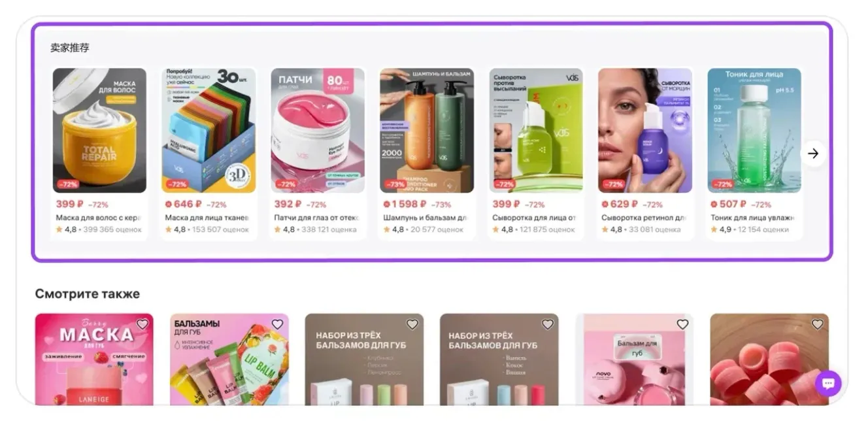Like the first three-balm set (Клубника)
Screen dimensions: 868x421
(x=412, y=324)
